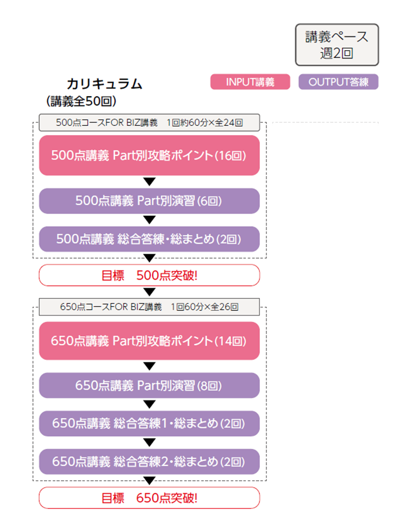Screen dimensions: 410x532
Task: Open 500点講義 Part別攻略ポイント (16回) block
Action: [x=149, y=155]
